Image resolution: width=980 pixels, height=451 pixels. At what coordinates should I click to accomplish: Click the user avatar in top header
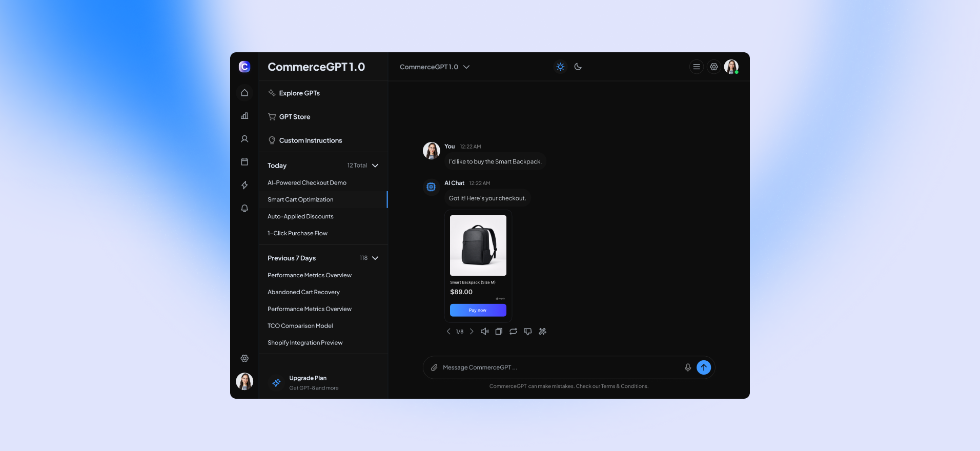pyautogui.click(x=731, y=67)
